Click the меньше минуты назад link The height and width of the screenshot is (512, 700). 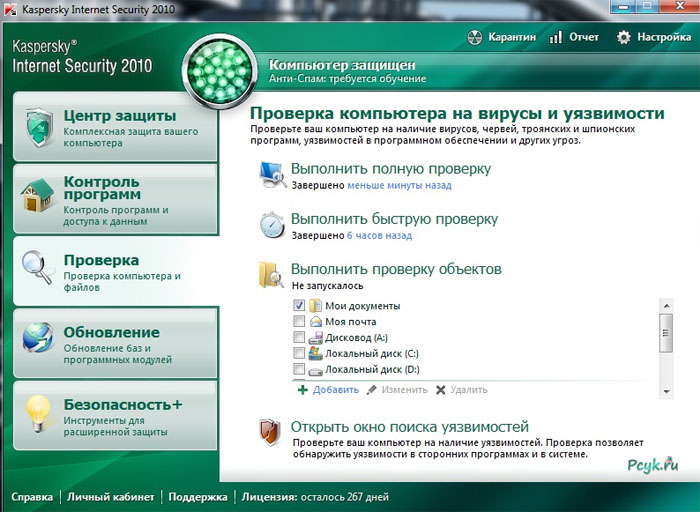[x=400, y=185]
